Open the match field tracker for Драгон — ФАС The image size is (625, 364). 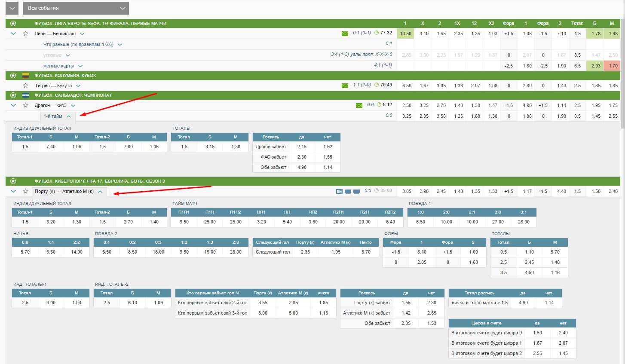point(359,105)
